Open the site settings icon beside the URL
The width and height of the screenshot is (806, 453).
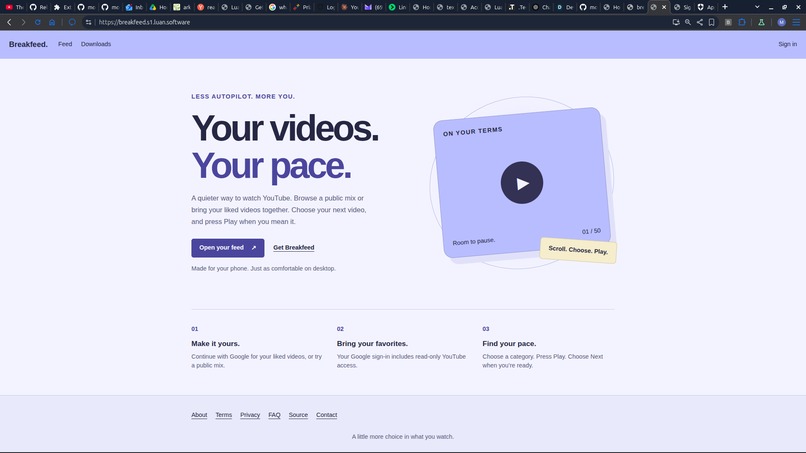[x=88, y=22]
